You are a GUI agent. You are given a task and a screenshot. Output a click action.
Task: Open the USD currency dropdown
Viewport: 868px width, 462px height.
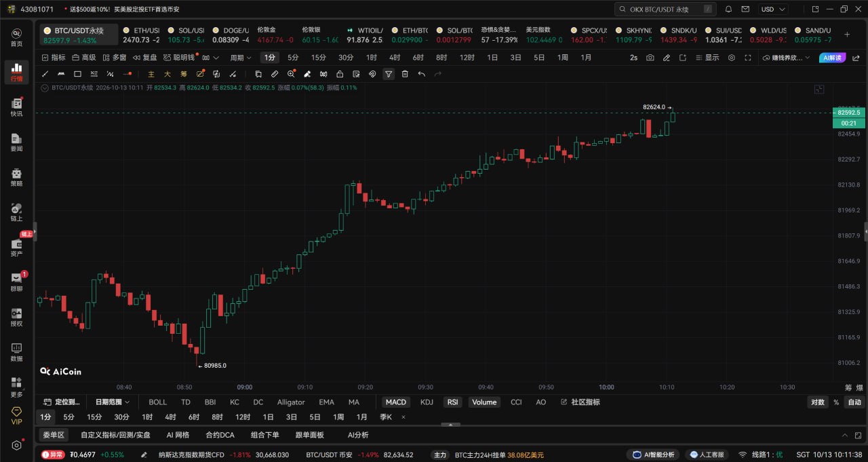(773, 9)
